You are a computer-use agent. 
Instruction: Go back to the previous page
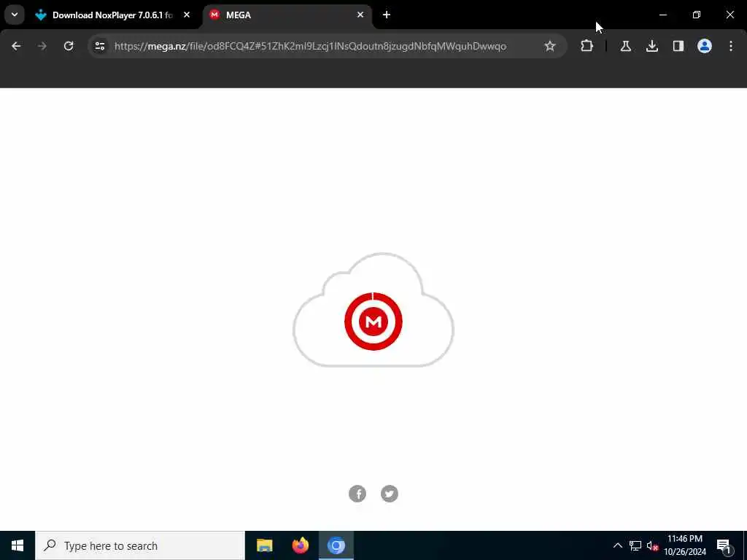coord(16,46)
